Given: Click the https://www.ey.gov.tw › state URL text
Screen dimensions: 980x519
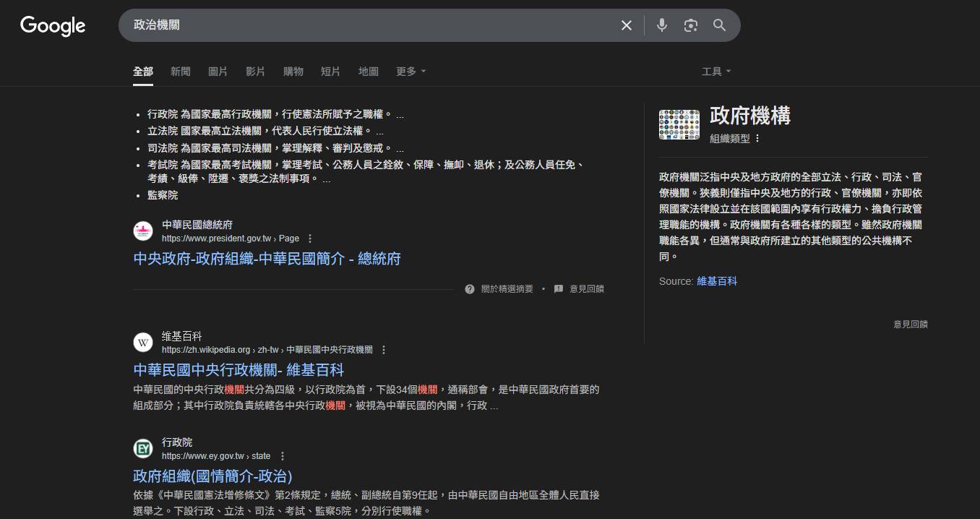Looking at the screenshot, I should (x=216, y=456).
